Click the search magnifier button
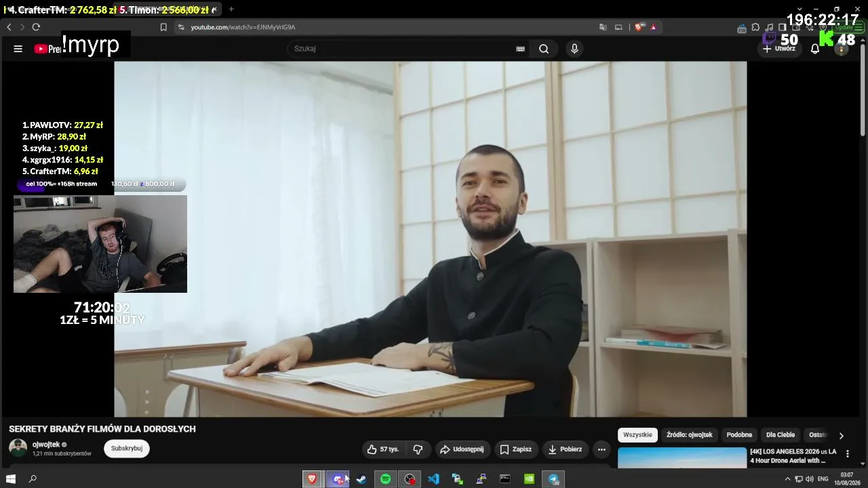Viewport: 868px width, 488px height. [544, 49]
